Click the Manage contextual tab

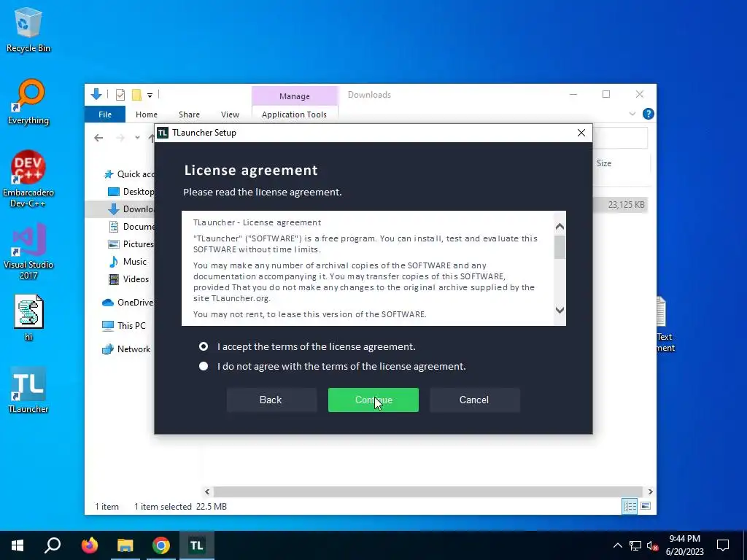(295, 96)
